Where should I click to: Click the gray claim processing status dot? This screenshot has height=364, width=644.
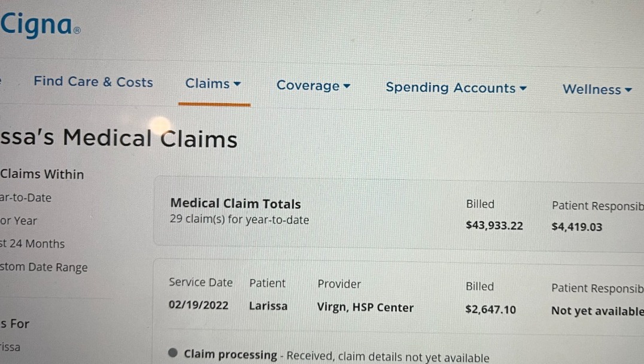[x=174, y=353]
